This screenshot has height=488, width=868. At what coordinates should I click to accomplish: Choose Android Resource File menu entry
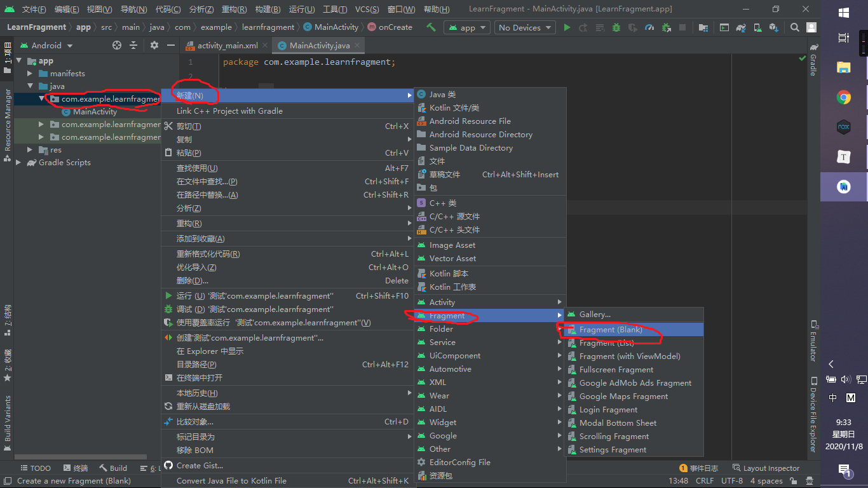[489, 121]
